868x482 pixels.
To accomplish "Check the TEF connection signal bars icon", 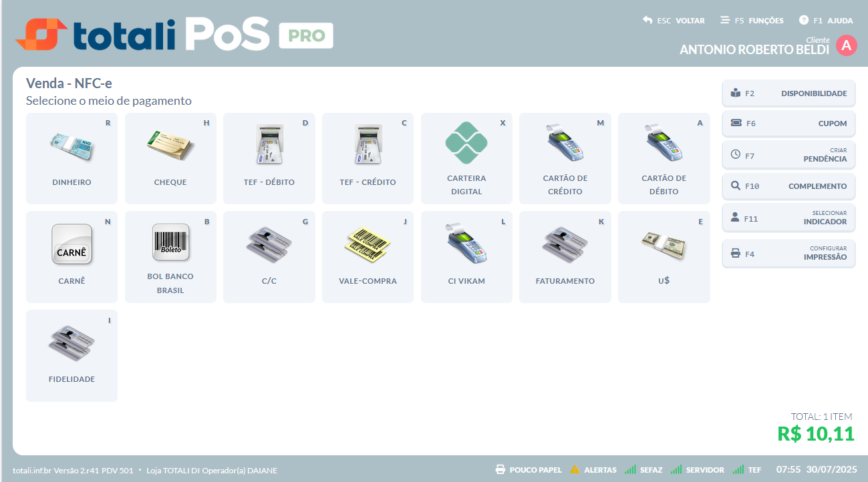I will (x=738, y=470).
